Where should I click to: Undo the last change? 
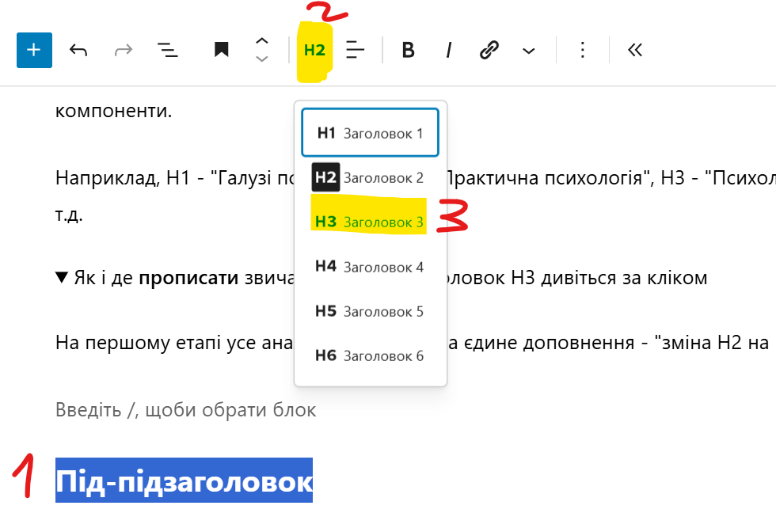point(78,51)
